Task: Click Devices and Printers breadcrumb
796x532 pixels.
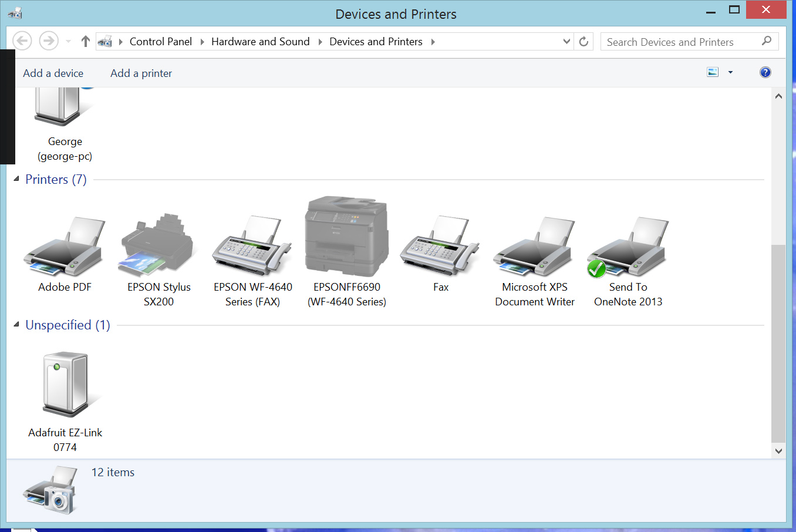Action: pos(376,42)
